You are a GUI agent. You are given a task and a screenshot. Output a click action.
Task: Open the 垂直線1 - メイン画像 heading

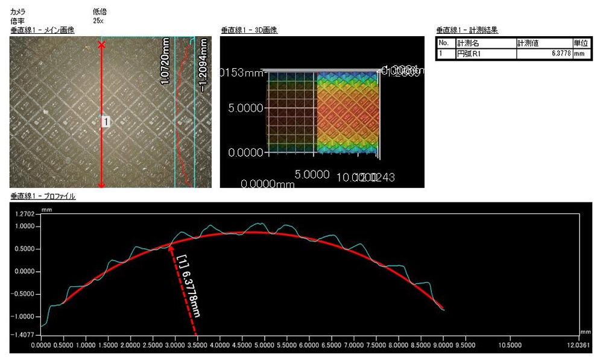coord(42,30)
